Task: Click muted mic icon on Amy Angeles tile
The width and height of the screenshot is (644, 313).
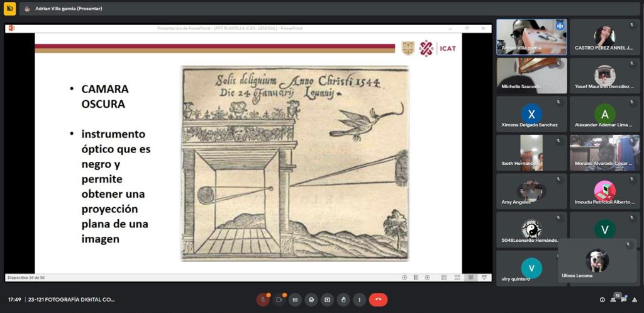Action: (x=558, y=179)
